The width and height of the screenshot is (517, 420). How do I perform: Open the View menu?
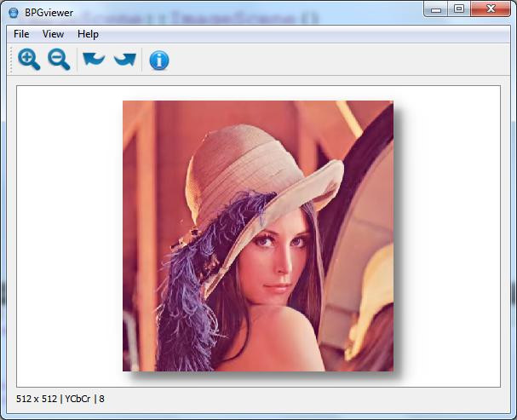53,34
